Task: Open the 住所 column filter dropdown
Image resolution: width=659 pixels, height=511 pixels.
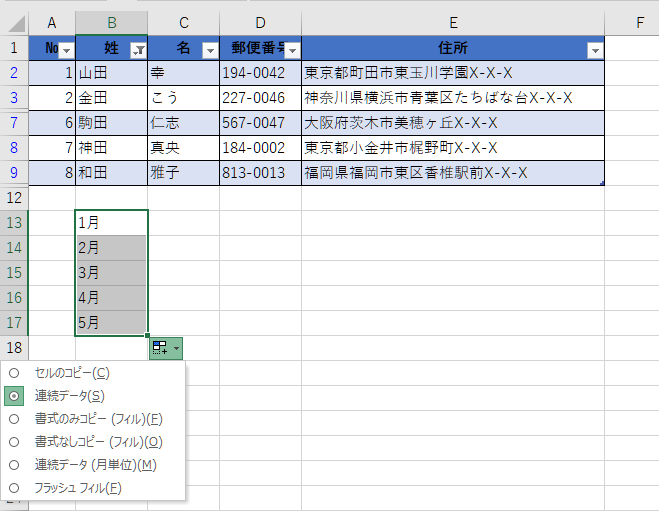Action: [595, 50]
